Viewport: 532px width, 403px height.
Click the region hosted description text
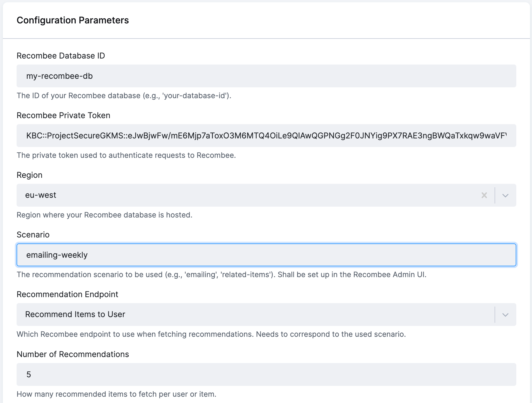pyautogui.click(x=105, y=215)
